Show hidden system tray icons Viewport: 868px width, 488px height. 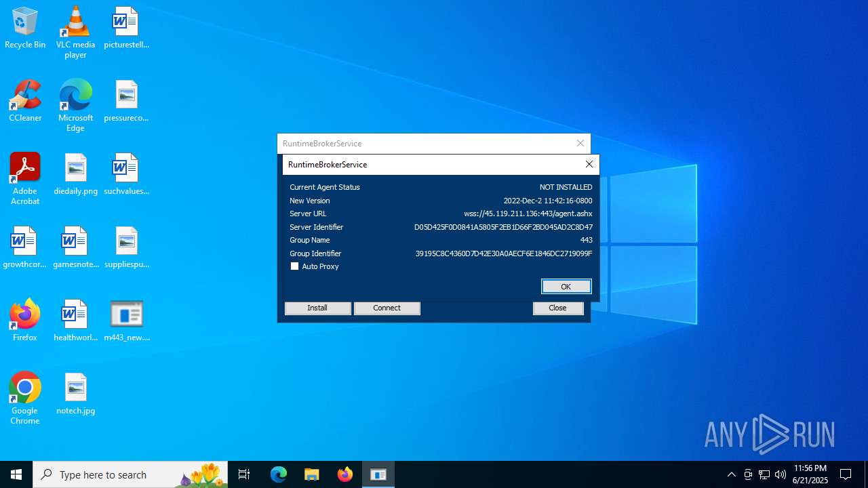731,474
